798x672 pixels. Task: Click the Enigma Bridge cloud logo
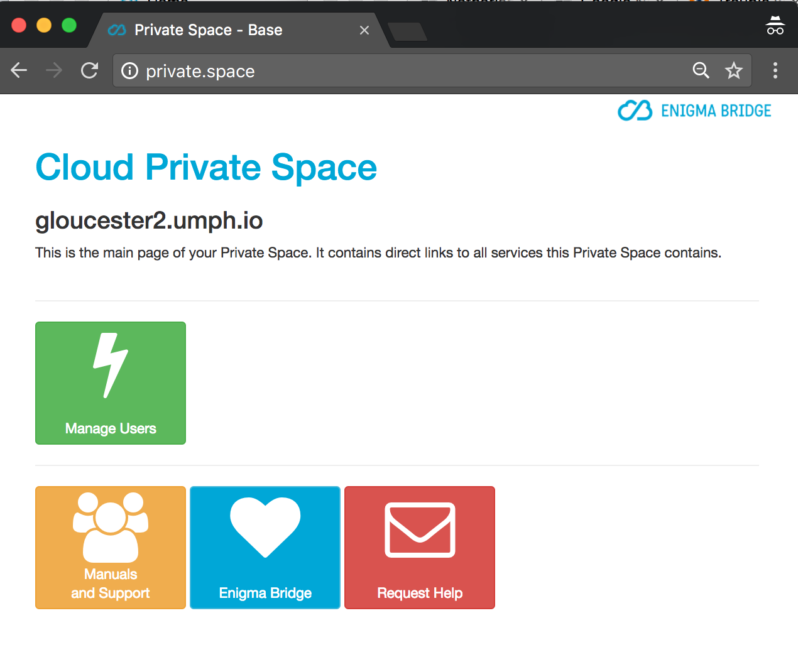pyautogui.click(x=636, y=111)
